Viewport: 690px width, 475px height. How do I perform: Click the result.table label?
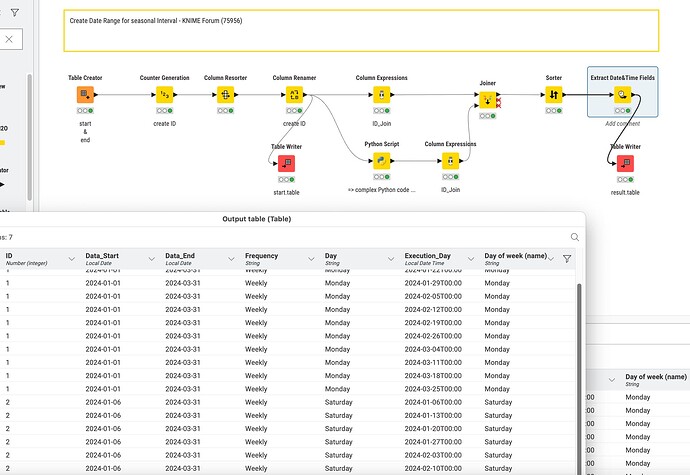coord(625,192)
